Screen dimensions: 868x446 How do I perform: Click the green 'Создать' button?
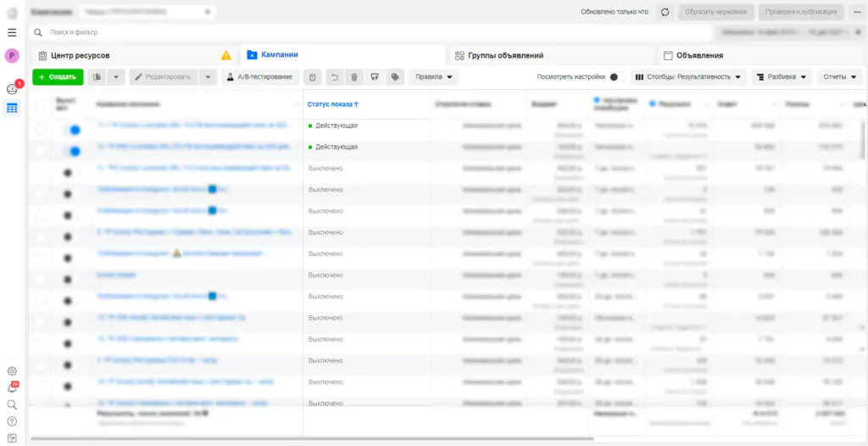coord(58,77)
